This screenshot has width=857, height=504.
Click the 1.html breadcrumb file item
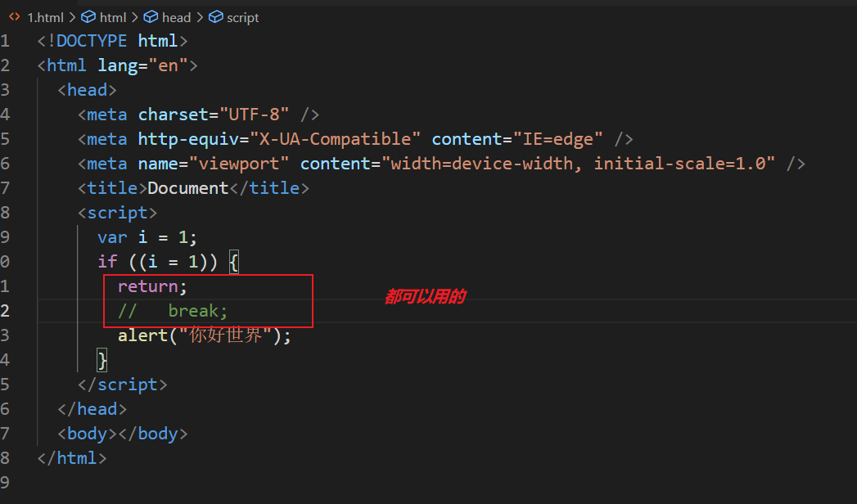(45, 17)
